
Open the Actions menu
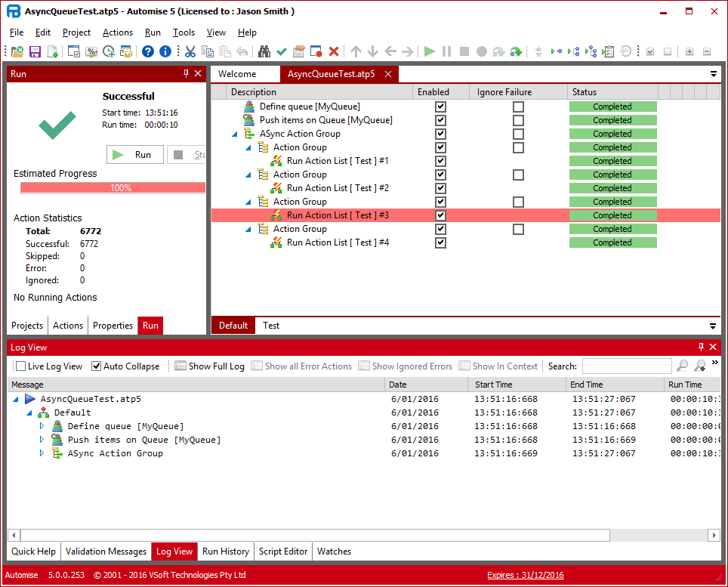point(118,32)
